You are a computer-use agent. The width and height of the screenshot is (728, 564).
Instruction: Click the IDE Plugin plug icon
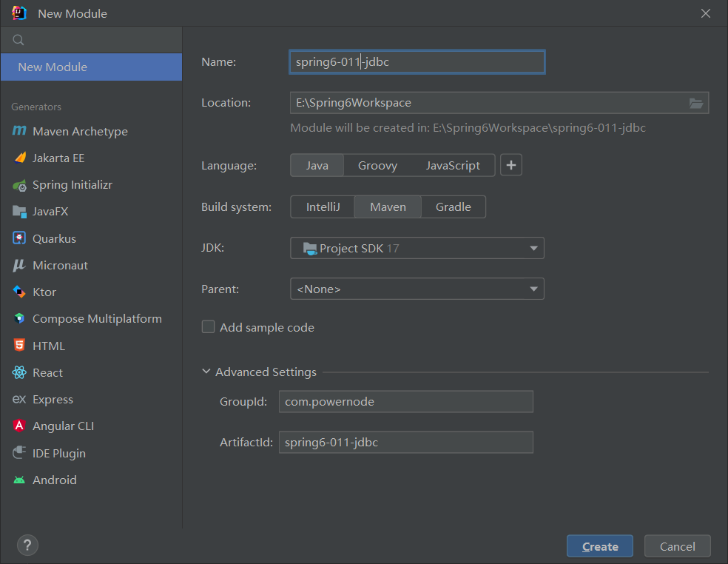tap(19, 452)
